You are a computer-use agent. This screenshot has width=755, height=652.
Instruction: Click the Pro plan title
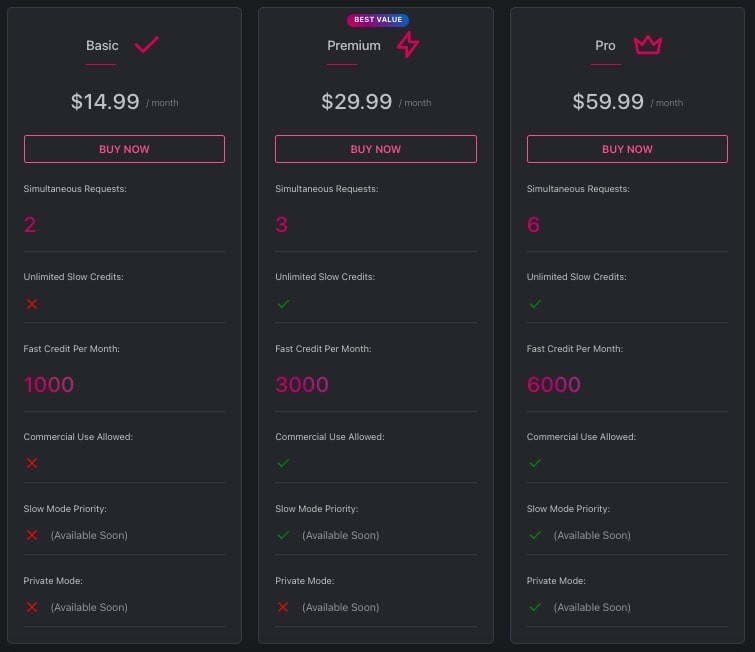coord(605,45)
